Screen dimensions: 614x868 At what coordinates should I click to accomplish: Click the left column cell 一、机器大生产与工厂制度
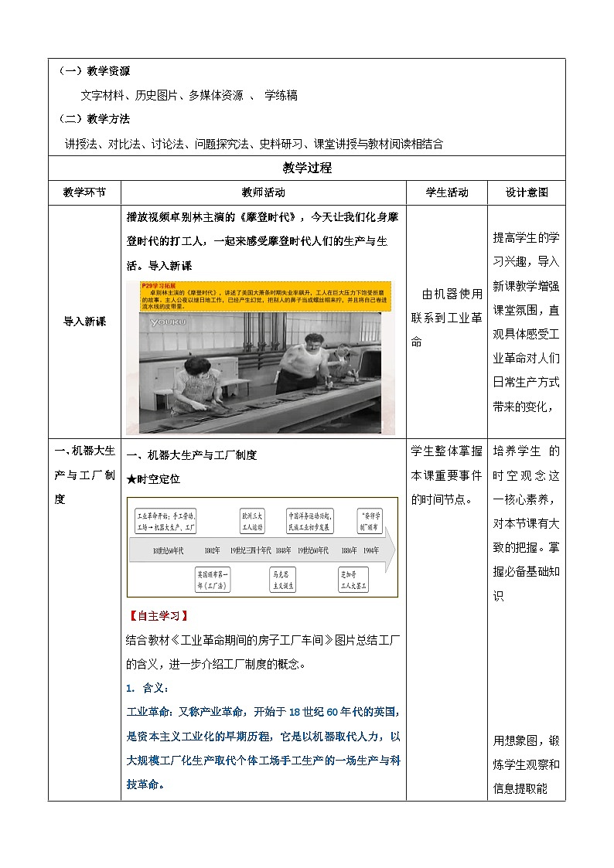[x=84, y=475]
